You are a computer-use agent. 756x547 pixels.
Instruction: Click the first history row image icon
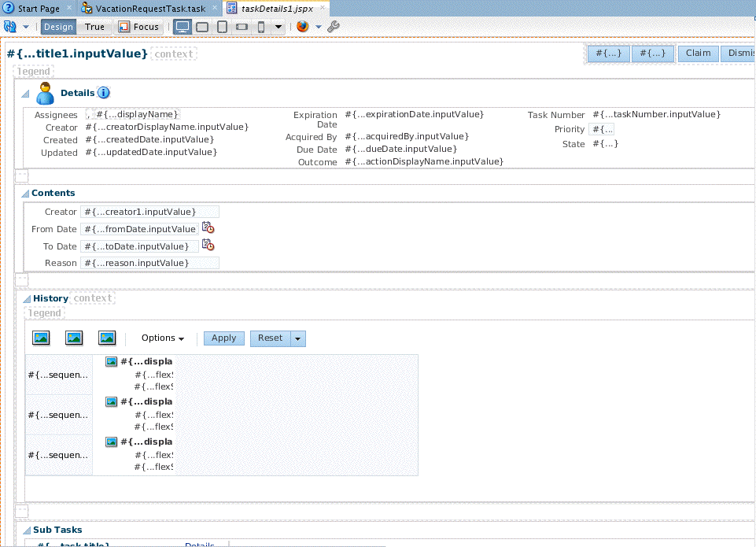pyautogui.click(x=112, y=362)
